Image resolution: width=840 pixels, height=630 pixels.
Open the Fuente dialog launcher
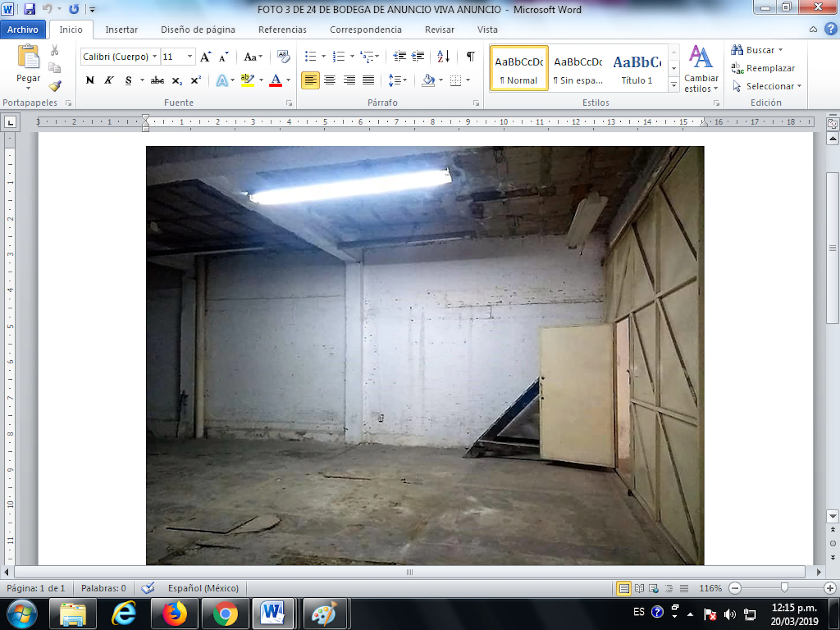point(289,103)
